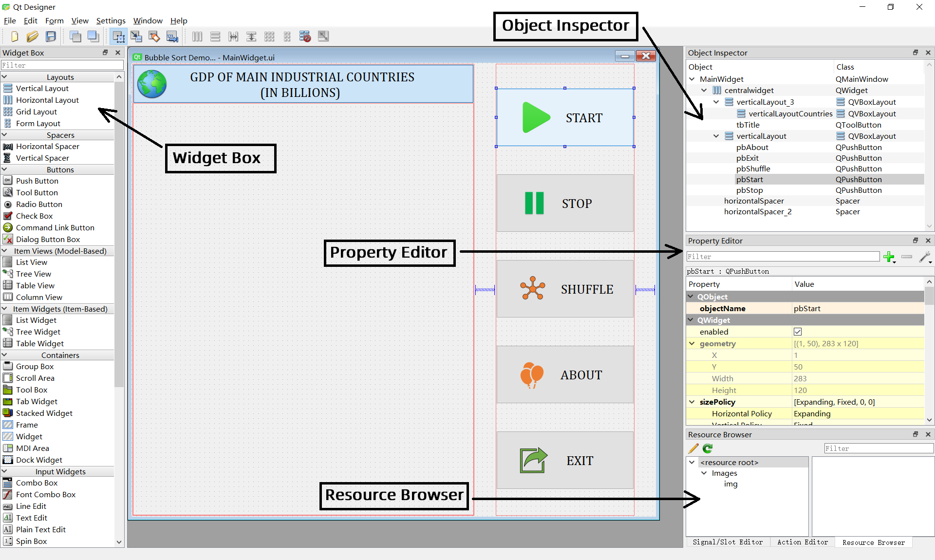Click the Break Layout toolbar icon
Viewport: 935px width, 560px height.
pos(305,37)
